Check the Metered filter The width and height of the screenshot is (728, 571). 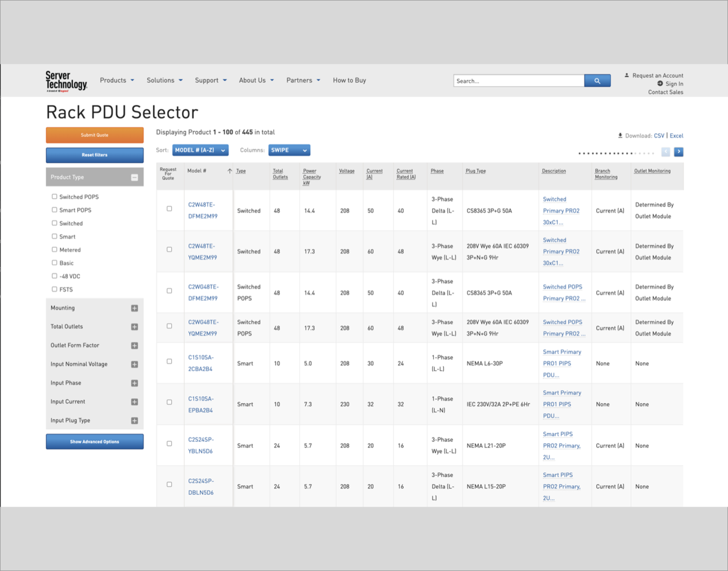55,249
